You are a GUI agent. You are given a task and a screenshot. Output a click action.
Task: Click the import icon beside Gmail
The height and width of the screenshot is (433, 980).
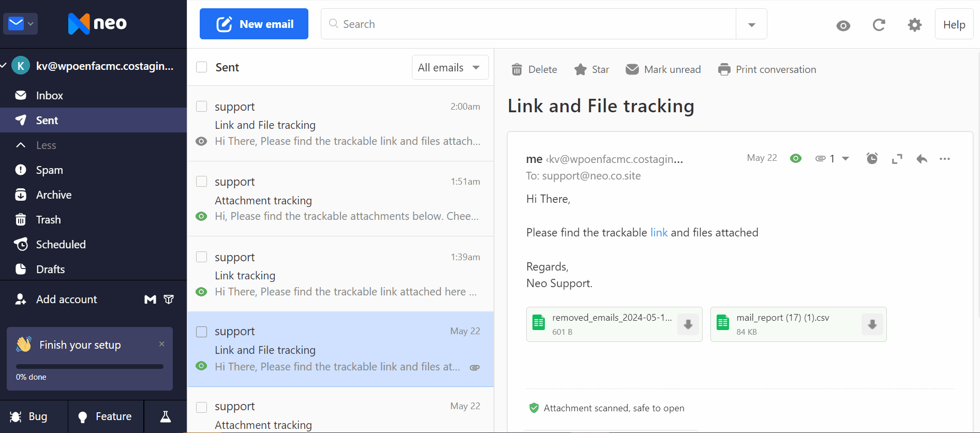[x=169, y=299]
